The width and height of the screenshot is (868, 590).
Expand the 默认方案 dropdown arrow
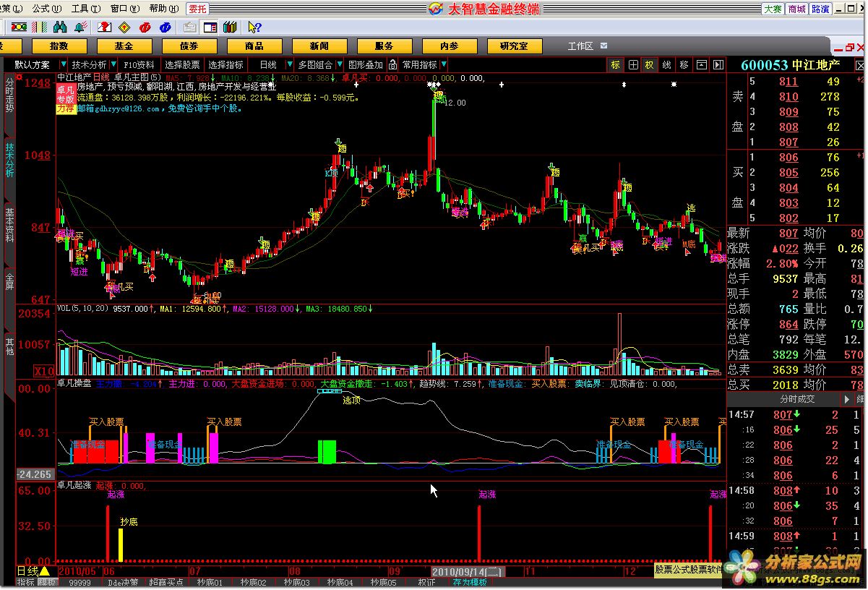point(63,64)
